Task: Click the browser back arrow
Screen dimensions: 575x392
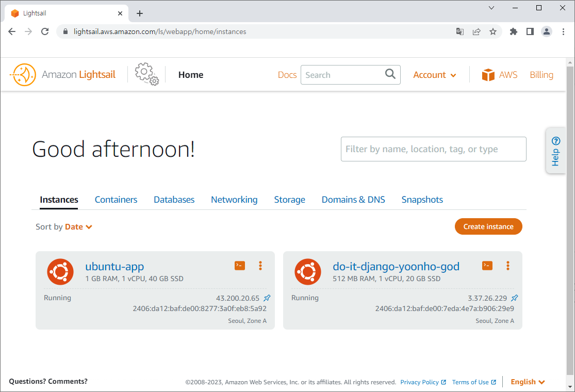Action: (12, 31)
